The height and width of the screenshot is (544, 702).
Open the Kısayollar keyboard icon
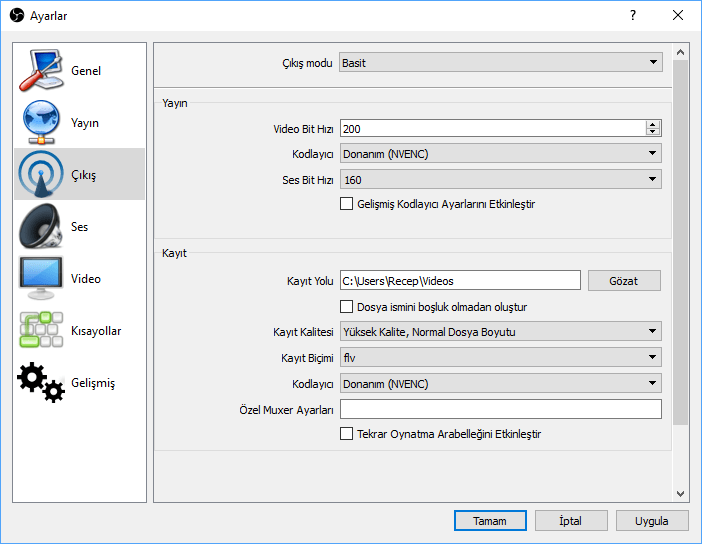[42, 331]
